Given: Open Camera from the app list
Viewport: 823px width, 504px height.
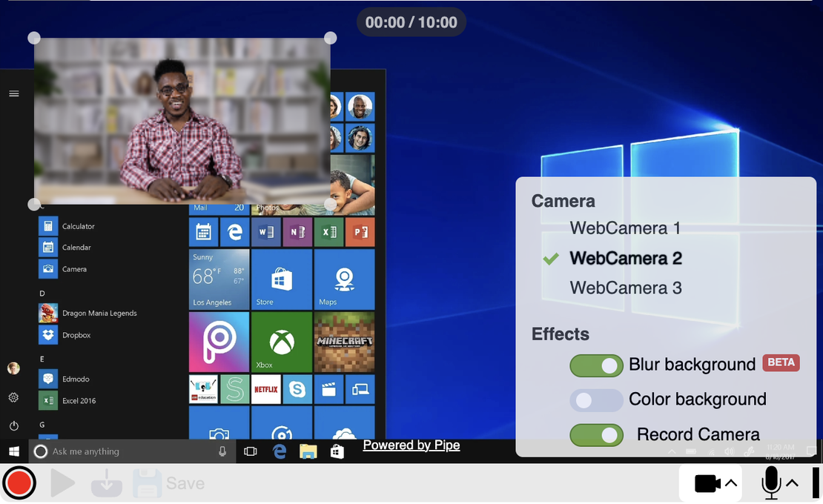Looking at the screenshot, I should (x=62, y=269).
